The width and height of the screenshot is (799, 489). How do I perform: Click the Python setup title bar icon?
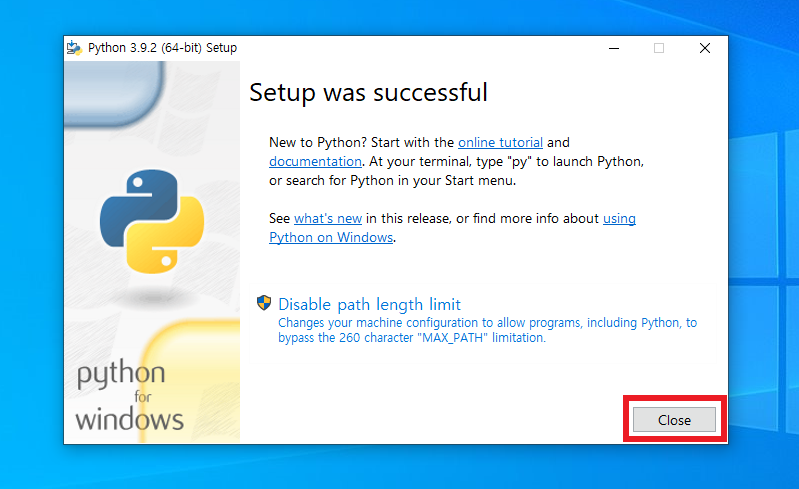(x=74, y=48)
